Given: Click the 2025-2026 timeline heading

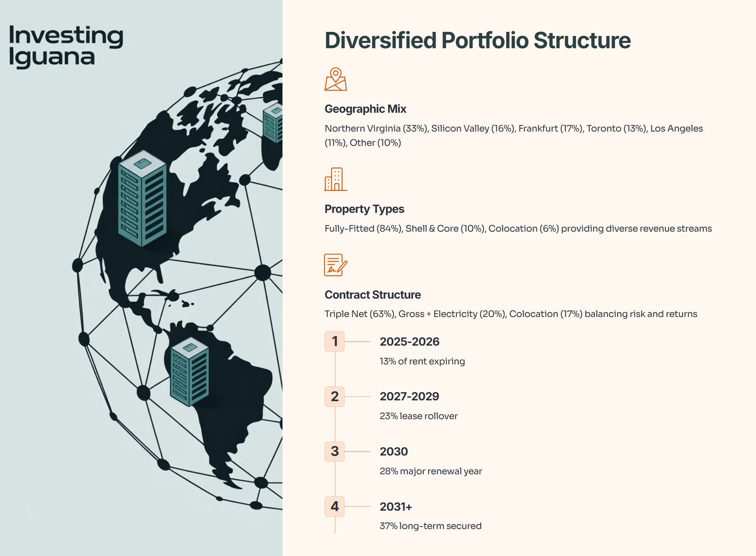Looking at the screenshot, I should [409, 342].
